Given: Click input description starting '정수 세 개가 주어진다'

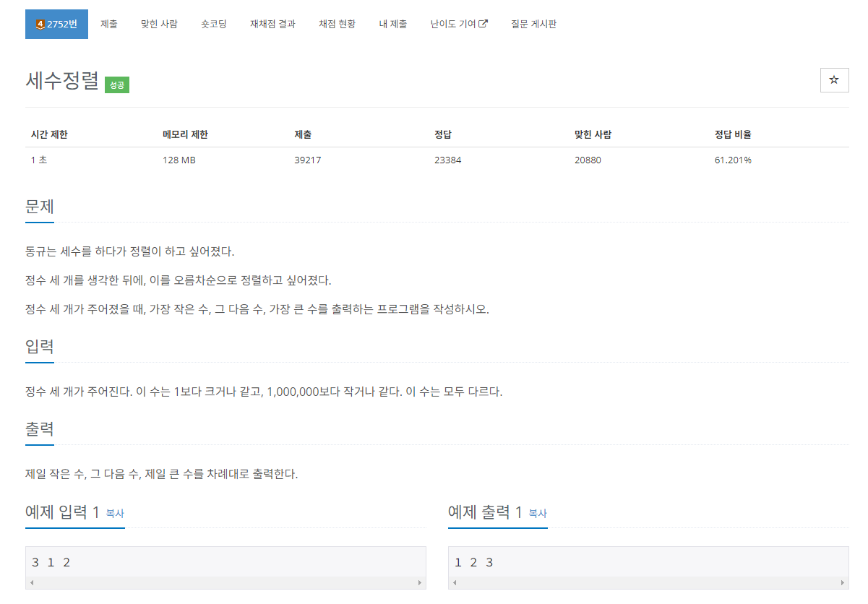Looking at the screenshot, I should click(x=264, y=392).
